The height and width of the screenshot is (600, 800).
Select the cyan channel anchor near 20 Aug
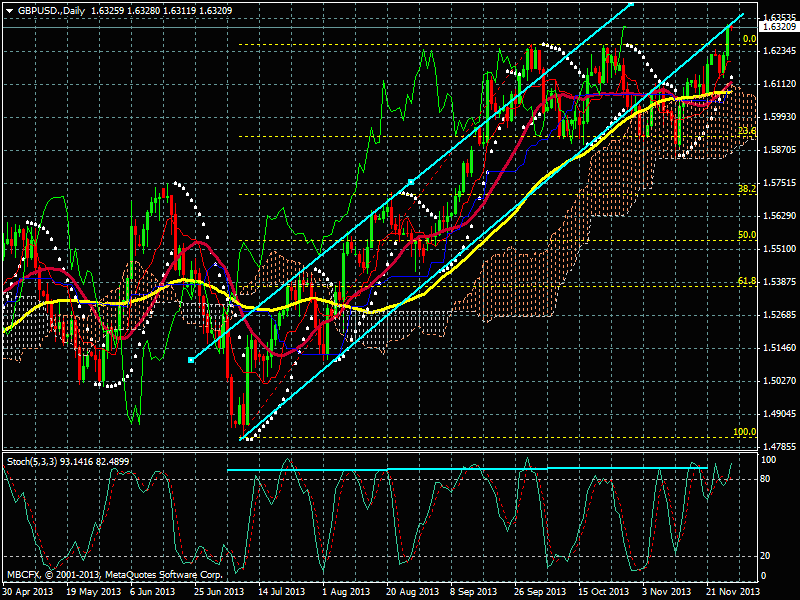point(411,181)
